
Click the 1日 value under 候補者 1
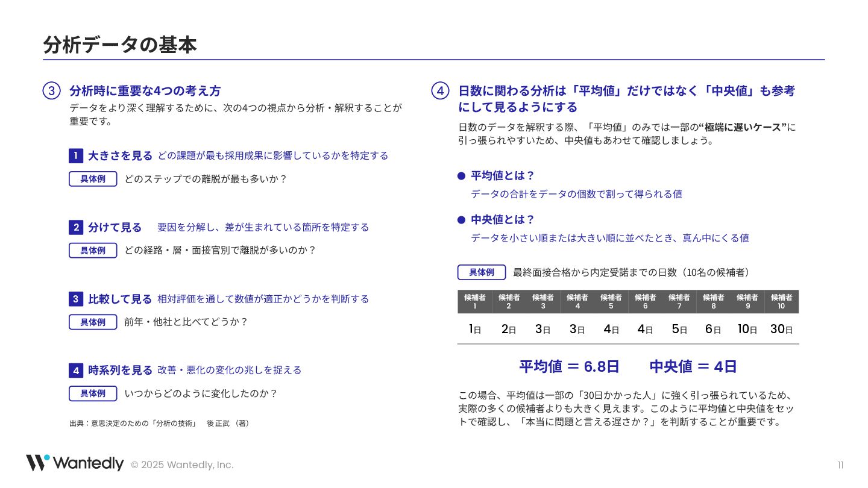coord(474,330)
